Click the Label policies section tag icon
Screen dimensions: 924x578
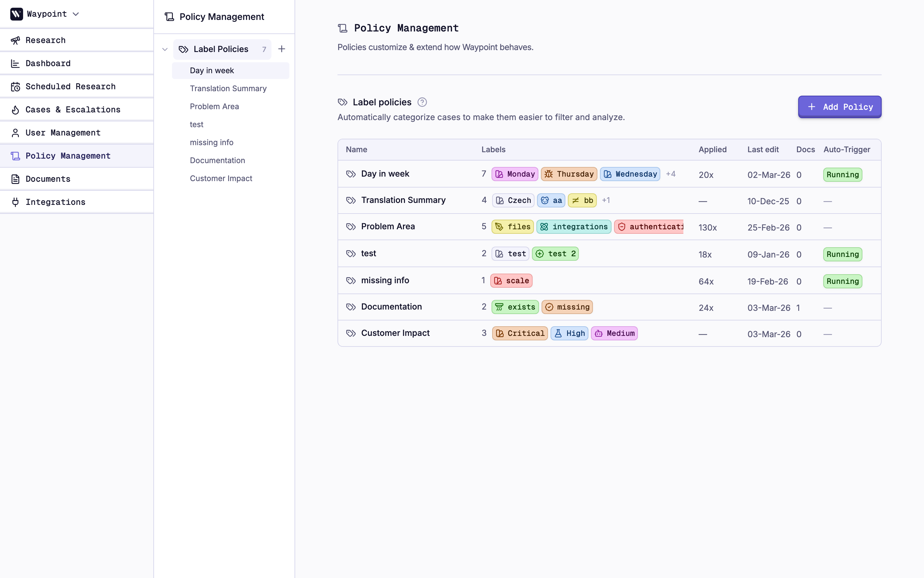pos(343,102)
